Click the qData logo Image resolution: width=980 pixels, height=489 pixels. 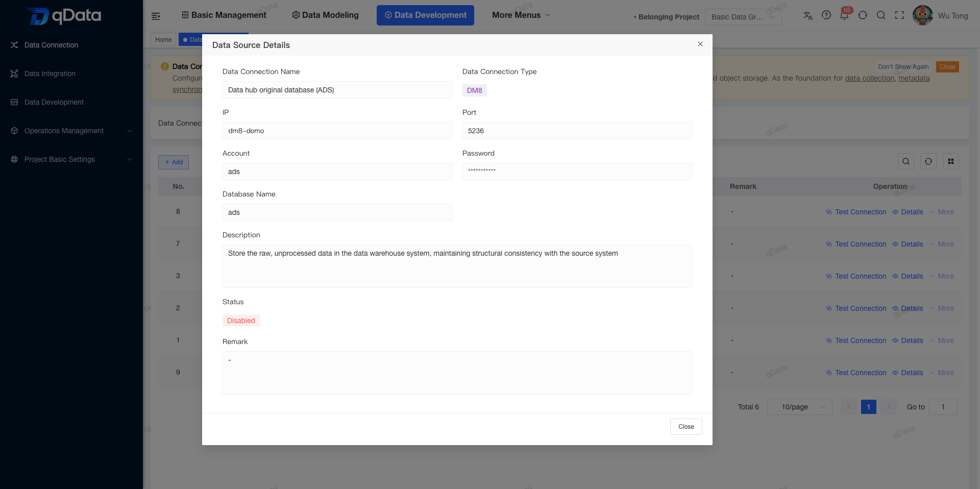click(x=64, y=16)
